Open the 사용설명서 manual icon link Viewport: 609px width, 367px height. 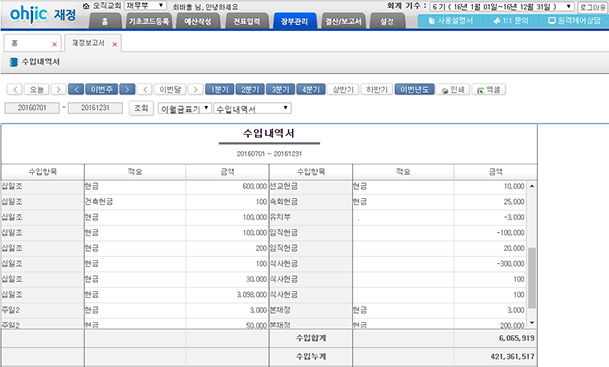coord(451,21)
